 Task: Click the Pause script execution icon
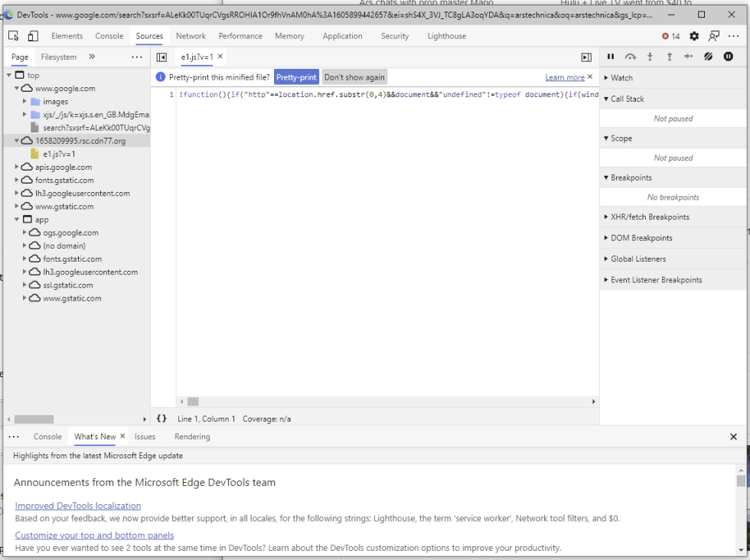click(x=611, y=56)
